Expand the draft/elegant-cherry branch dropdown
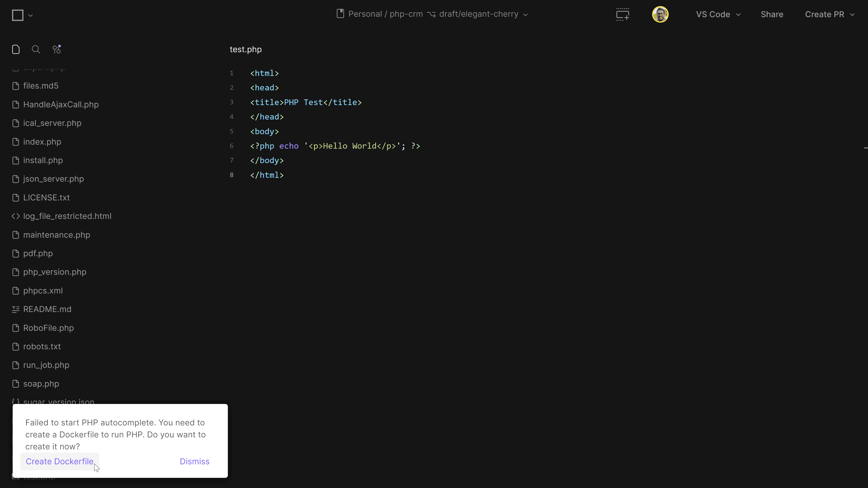The image size is (868, 488). 525,14
